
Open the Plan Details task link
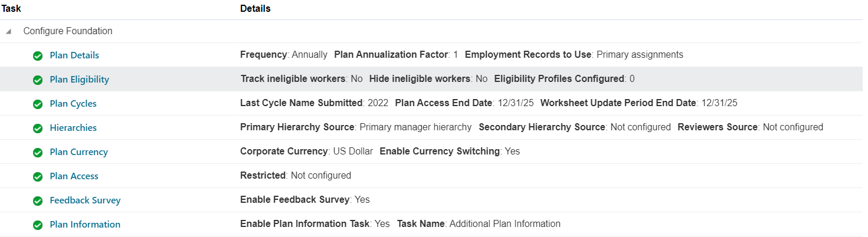(74, 55)
